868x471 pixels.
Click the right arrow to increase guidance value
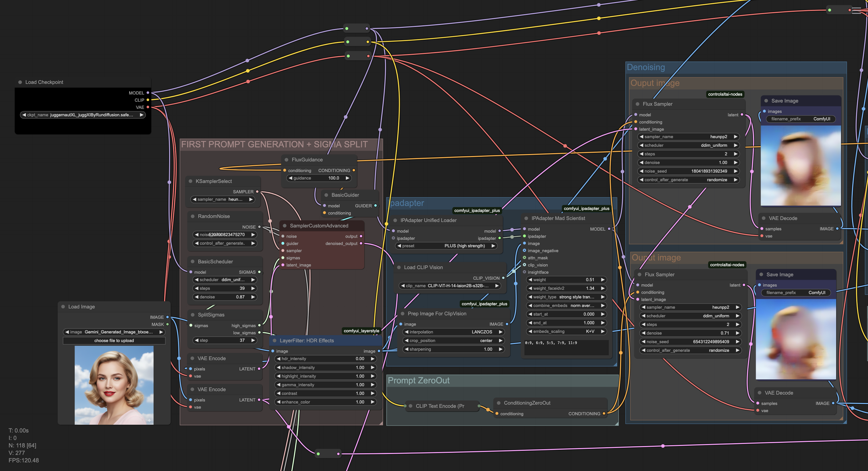click(347, 178)
